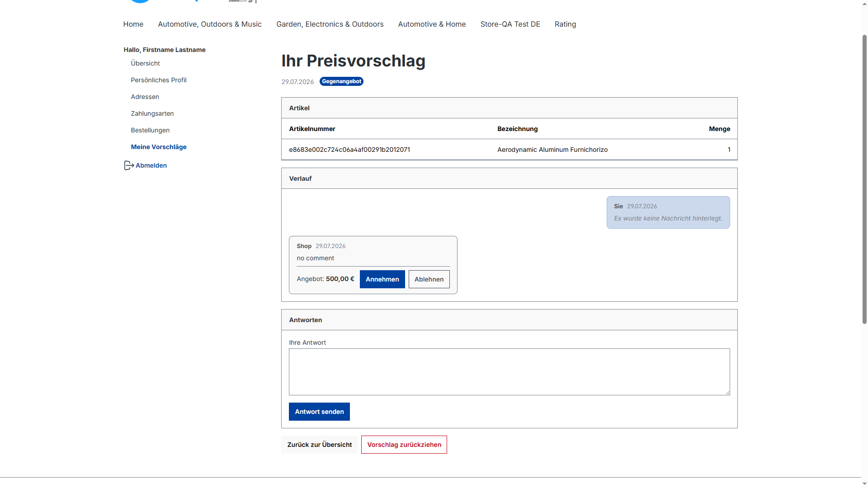Decline the shop offer with Ablehnen

(x=429, y=279)
